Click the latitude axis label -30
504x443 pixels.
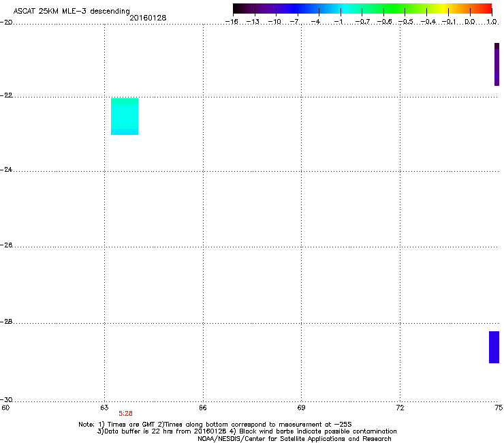click(6, 399)
